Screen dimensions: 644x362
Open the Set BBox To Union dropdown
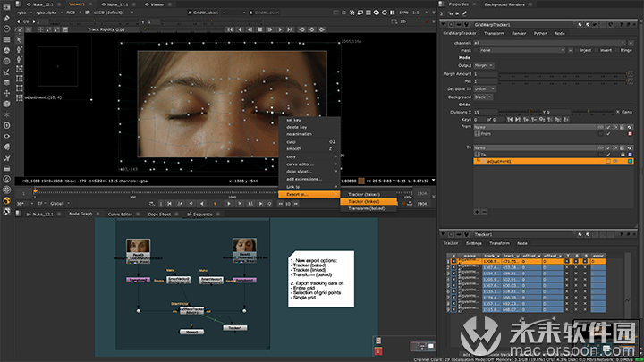point(485,89)
